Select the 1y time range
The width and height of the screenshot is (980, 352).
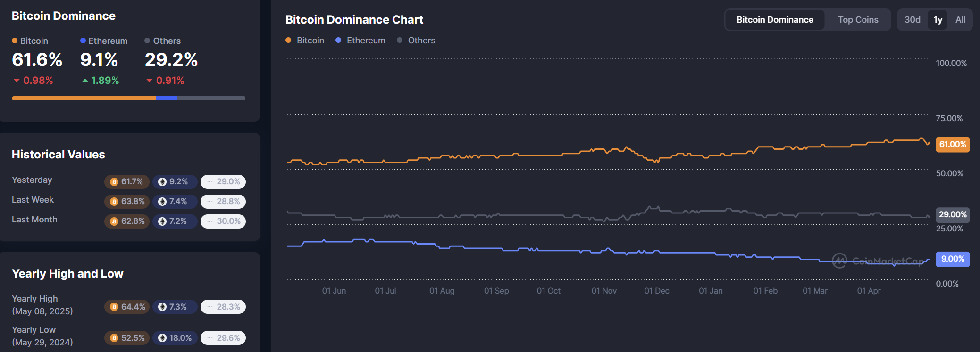(x=938, y=20)
